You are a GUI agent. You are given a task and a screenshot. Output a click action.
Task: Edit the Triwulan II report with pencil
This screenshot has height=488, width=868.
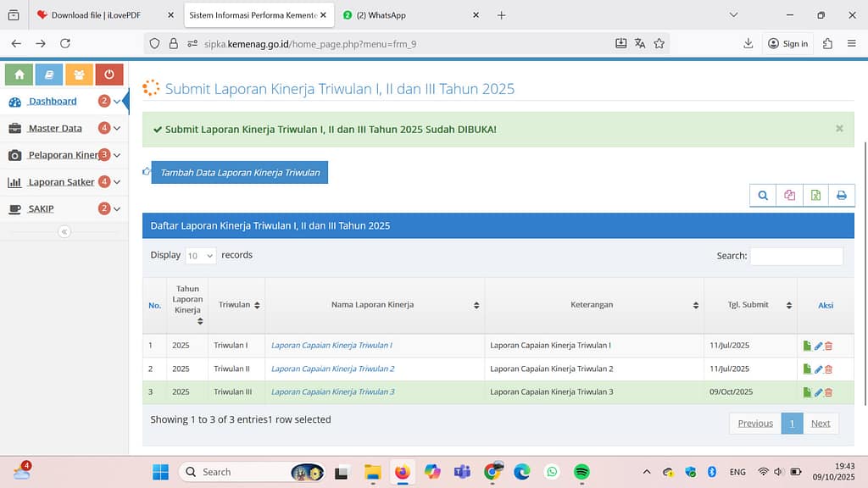click(x=818, y=369)
